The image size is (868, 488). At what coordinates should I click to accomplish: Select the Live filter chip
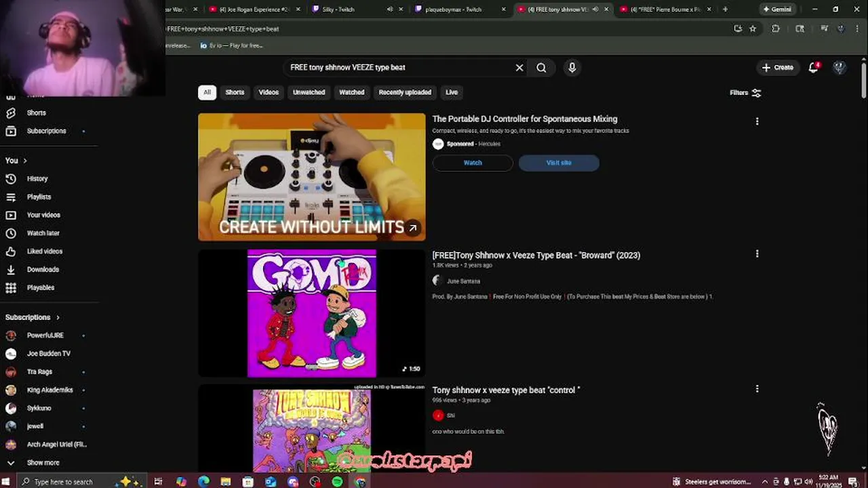pos(452,92)
